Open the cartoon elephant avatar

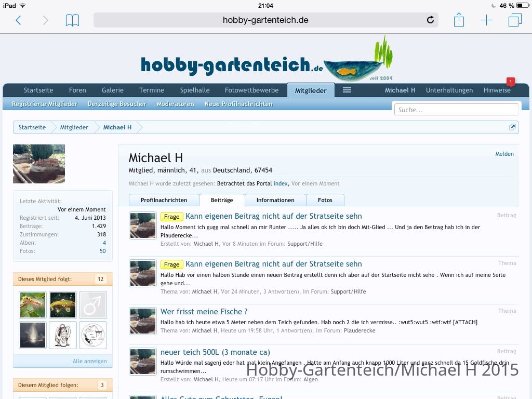(63, 335)
